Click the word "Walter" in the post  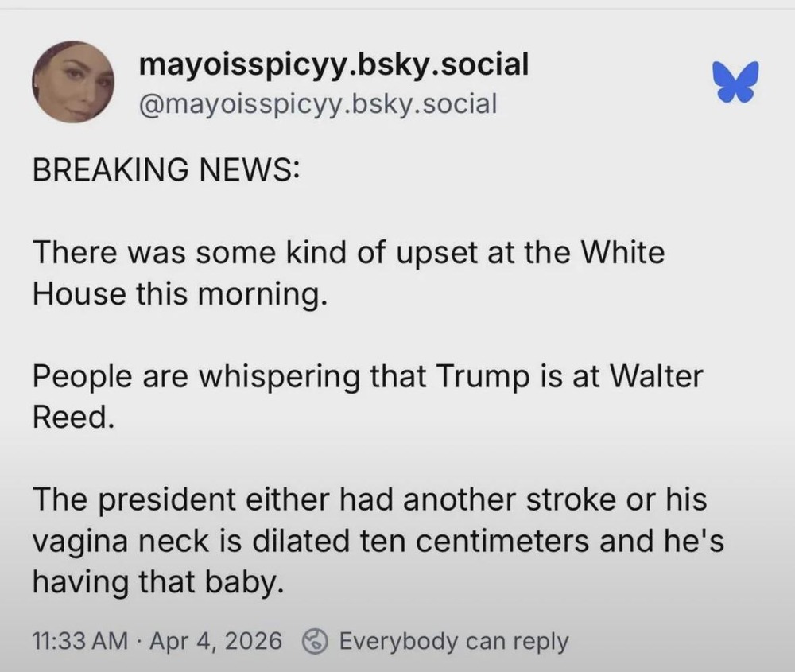654,376
